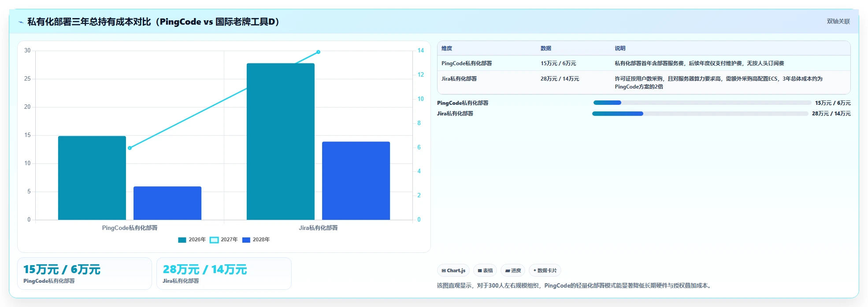Click the 说明 column header
The width and height of the screenshot is (868, 307).
pos(620,48)
